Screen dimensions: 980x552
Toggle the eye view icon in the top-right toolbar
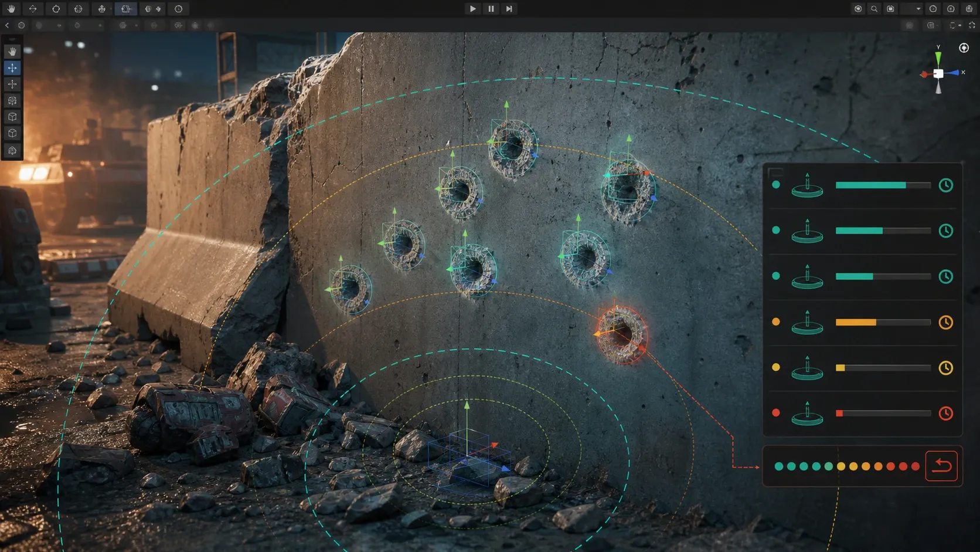click(x=857, y=9)
